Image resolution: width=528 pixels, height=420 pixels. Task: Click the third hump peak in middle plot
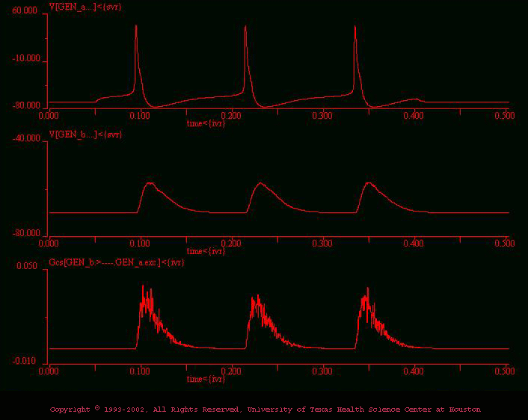click(x=369, y=183)
